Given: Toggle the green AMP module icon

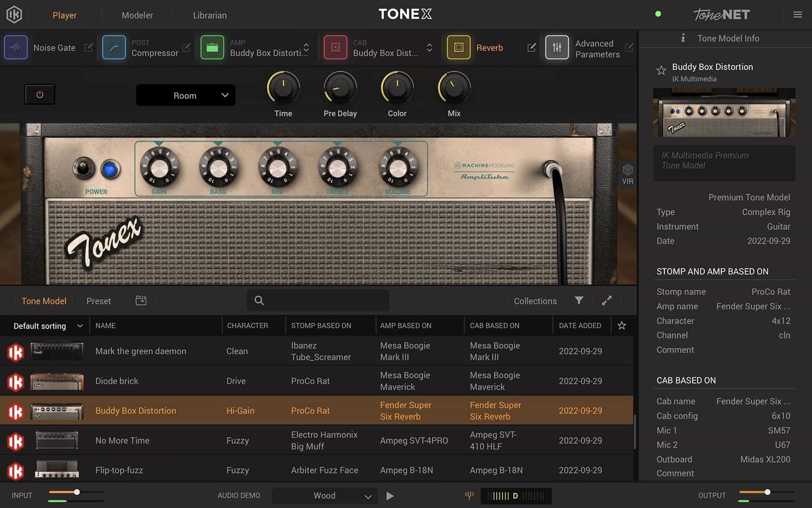Looking at the screenshot, I should point(212,48).
